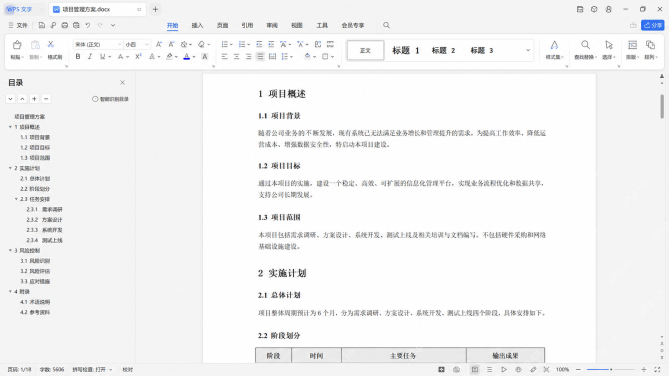Collapse the '3 风险控制' tree node
This screenshot has width=669, height=376.
(10, 251)
